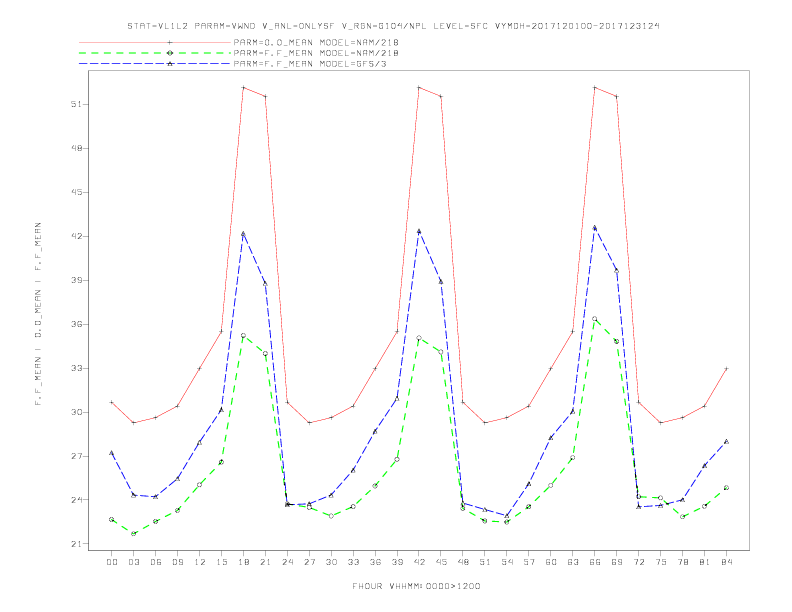Click blue GFS/3 triangle point at hour 00

click(x=112, y=452)
